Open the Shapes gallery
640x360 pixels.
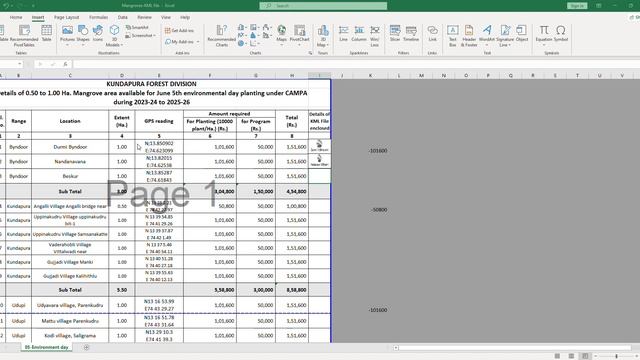click(x=83, y=35)
